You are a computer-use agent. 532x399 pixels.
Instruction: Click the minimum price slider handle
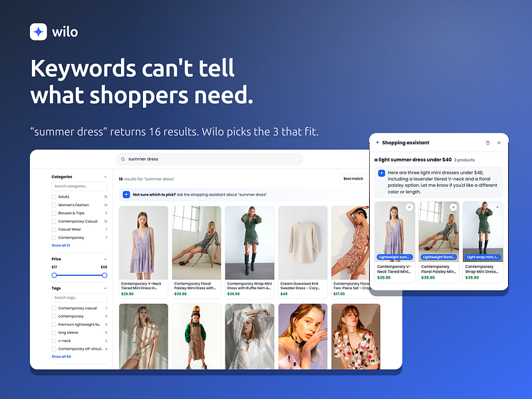(x=55, y=275)
